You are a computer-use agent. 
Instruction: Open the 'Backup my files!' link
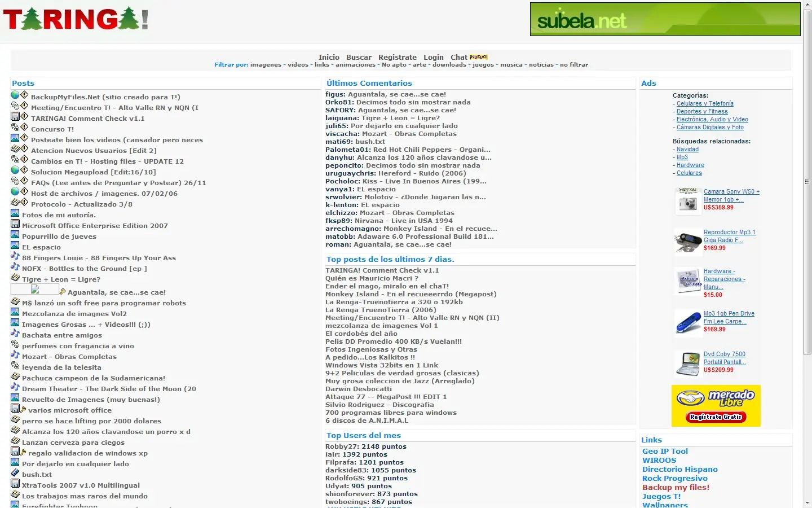click(x=676, y=488)
